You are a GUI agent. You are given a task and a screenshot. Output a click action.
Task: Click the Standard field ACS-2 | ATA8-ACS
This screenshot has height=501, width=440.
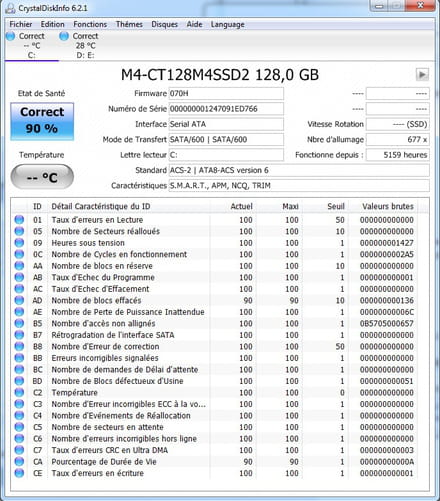click(299, 170)
